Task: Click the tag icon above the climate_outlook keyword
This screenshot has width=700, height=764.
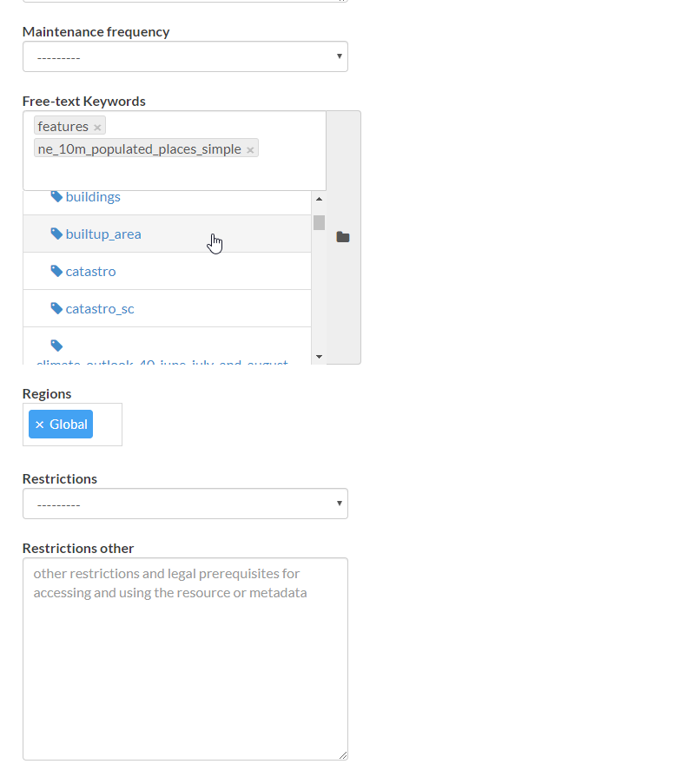Action: click(x=56, y=345)
